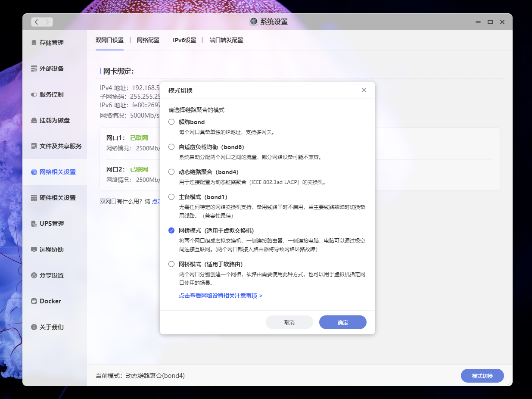Open 服务控制 from the sidebar

[47, 94]
